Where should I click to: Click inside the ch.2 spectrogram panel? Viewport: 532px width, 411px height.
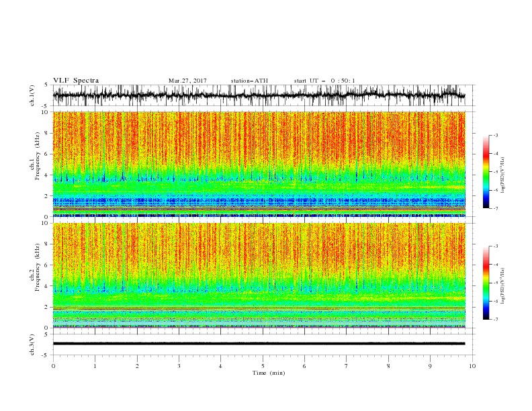click(259, 275)
